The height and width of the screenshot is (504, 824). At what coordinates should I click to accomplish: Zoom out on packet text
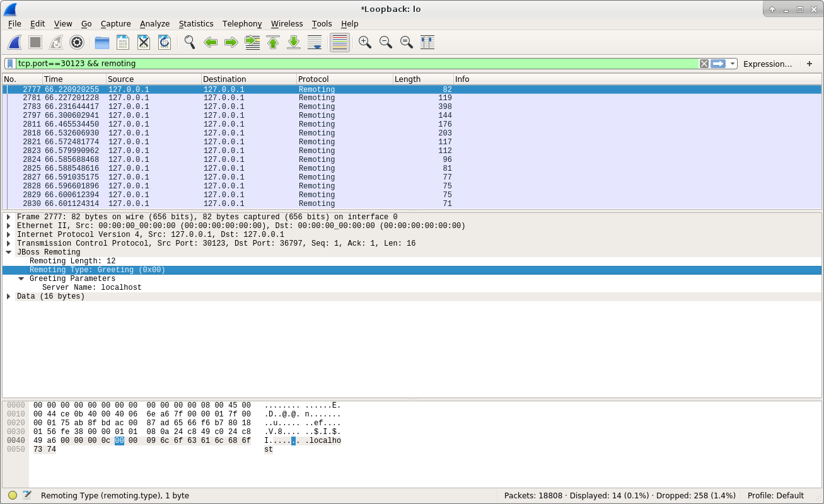point(386,42)
